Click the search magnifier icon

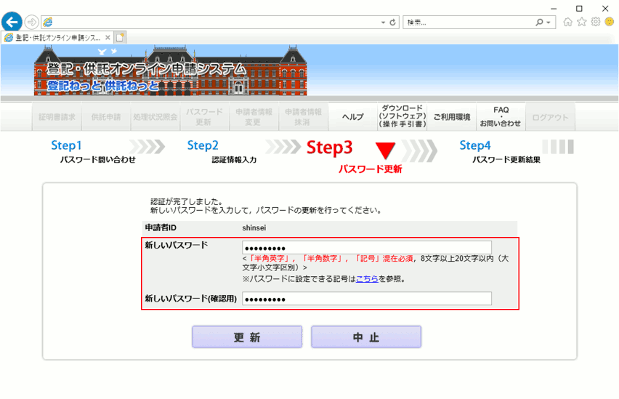pos(539,22)
